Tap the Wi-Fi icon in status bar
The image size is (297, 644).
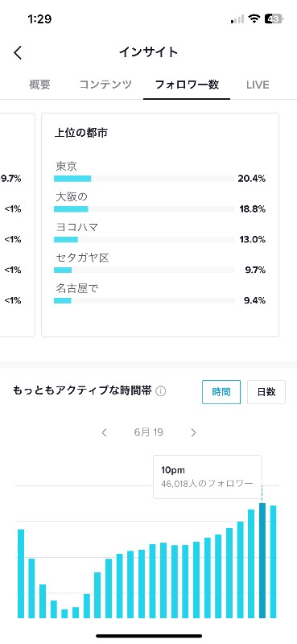(x=254, y=19)
